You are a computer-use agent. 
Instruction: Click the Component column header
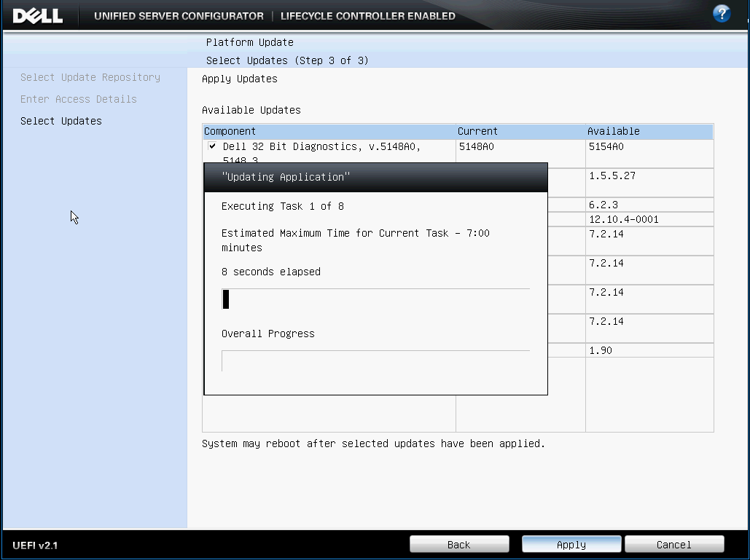pyautogui.click(x=329, y=131)
